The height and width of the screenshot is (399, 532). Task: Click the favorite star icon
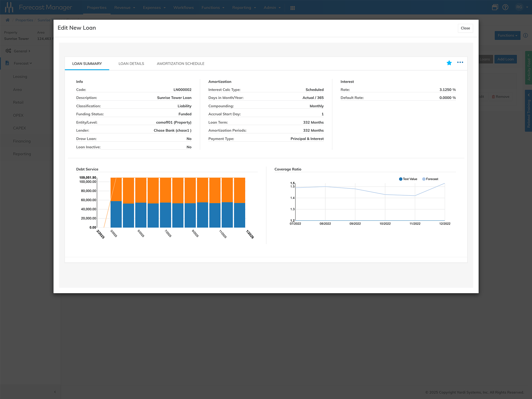[x=449, y=63]
